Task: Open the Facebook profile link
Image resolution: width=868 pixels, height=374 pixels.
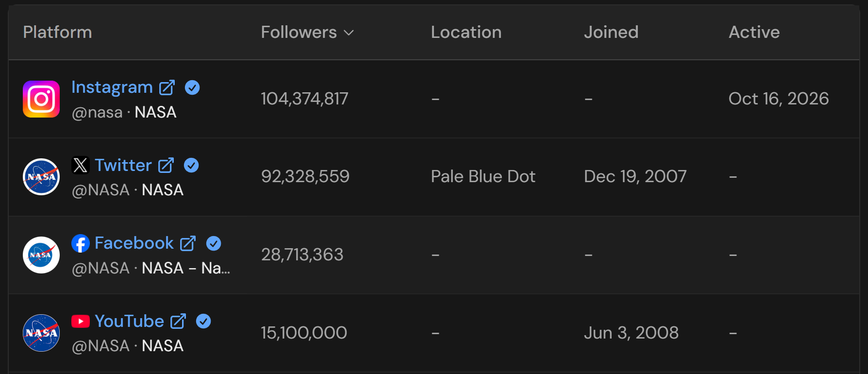Action: pyautogui.click(x=134, y=243)
